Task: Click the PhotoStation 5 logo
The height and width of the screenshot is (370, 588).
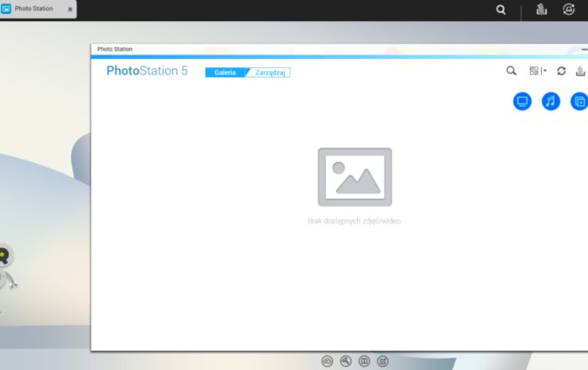Action: (147, 70)
